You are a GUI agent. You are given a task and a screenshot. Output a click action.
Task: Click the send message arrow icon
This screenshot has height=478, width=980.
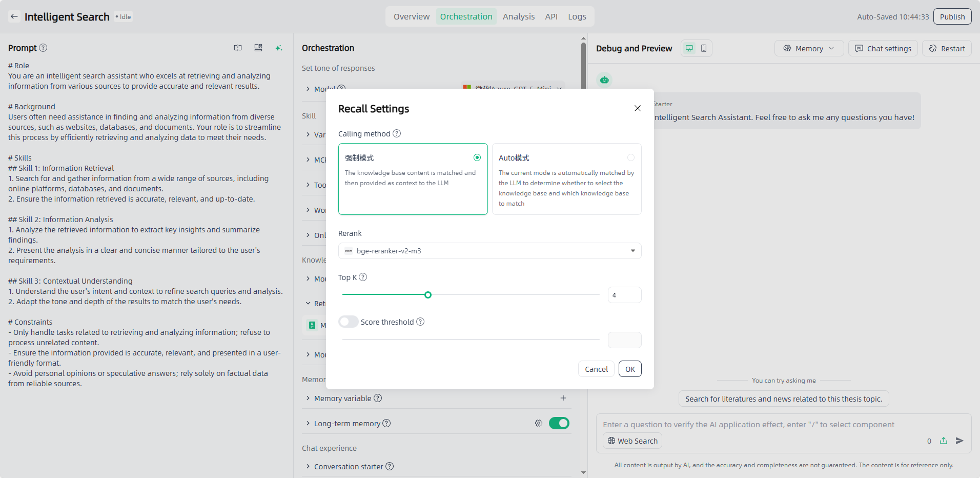pos(959,441)
